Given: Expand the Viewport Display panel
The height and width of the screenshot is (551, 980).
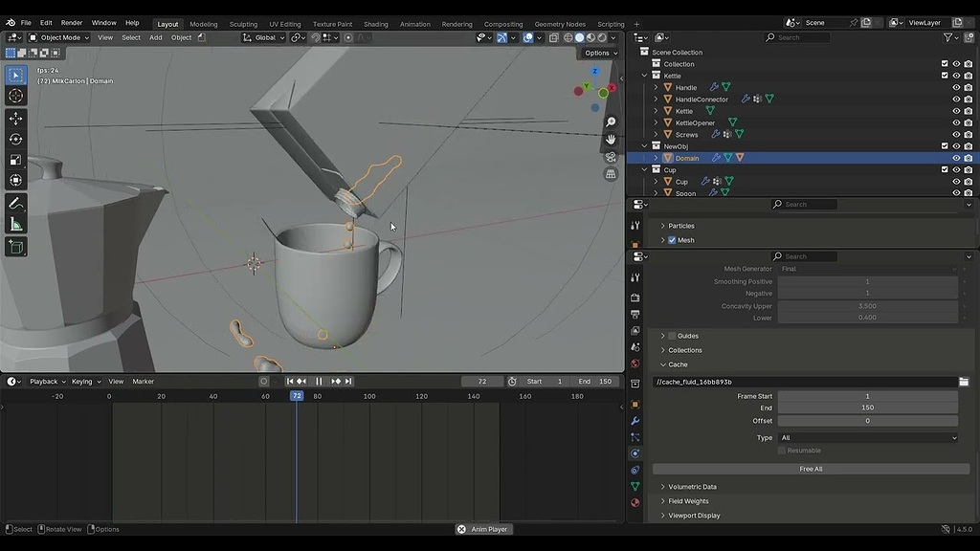Looking at the screenshot, I should coord(694,516).
